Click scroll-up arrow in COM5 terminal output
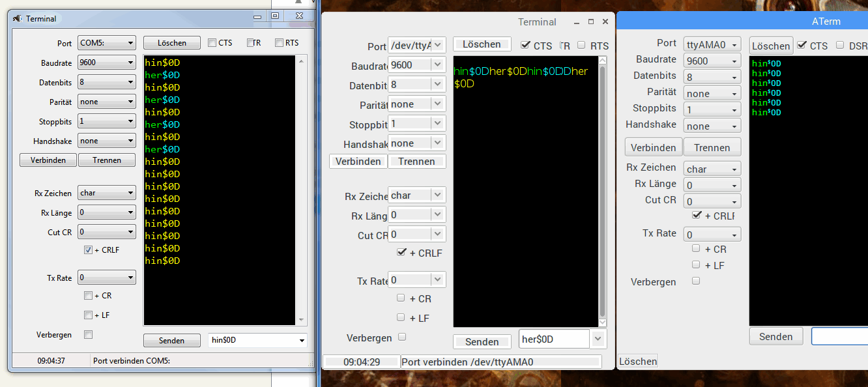 pyautogui.click(x=300, y=62)
